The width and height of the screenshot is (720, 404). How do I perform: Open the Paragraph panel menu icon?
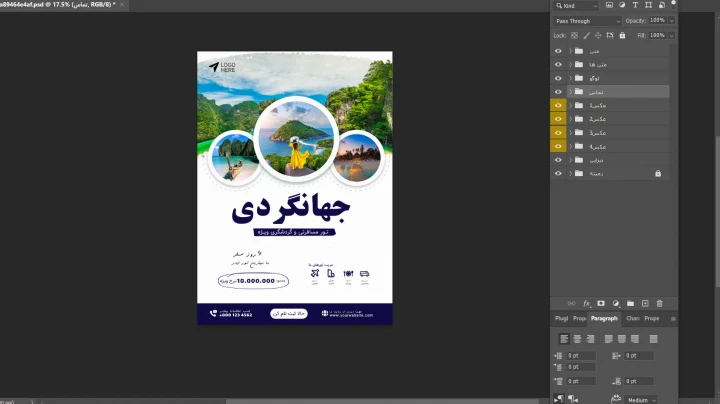coord(673,319)
